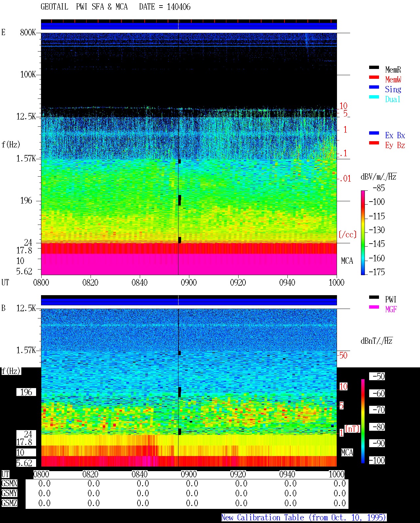Click the red MemW legend swatch
Viewport: 420px width, 523px height.
click(374, 77)
